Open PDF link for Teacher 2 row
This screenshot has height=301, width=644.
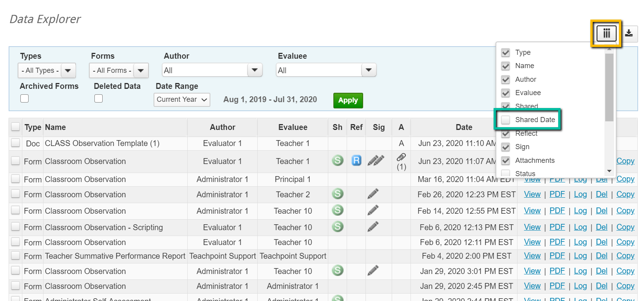pos(557,194)
